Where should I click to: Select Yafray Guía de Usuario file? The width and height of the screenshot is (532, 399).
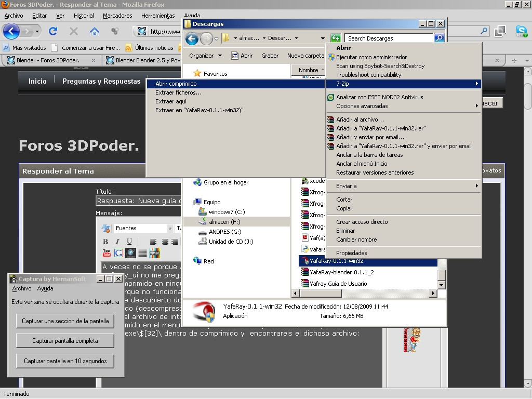pos(334,284)
